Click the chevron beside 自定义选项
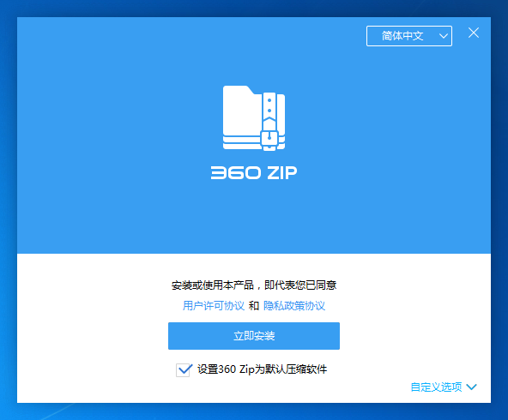The height and width of the screenshot is (420, 508). click(x=471, y=387)
